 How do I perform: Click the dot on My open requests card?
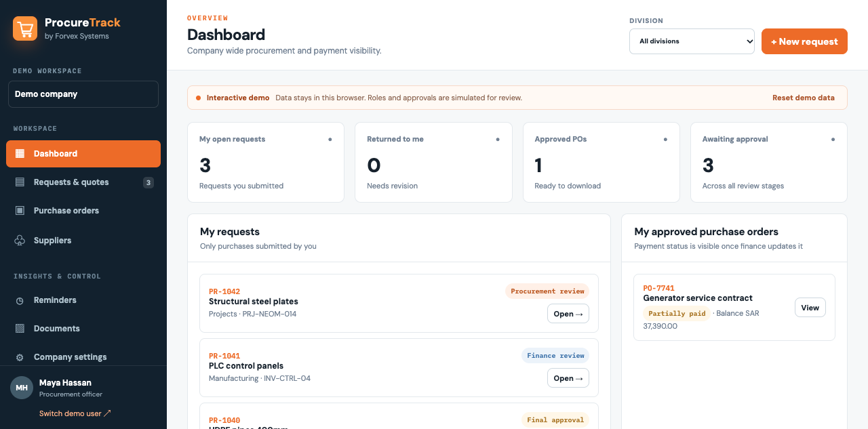click(330, 139)
